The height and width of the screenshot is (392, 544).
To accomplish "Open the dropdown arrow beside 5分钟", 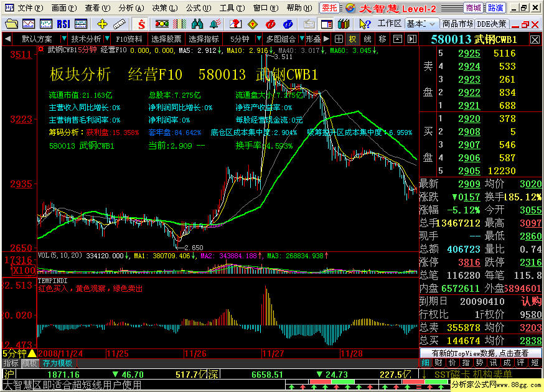I will pyautogui.click(x=259, y=39).
